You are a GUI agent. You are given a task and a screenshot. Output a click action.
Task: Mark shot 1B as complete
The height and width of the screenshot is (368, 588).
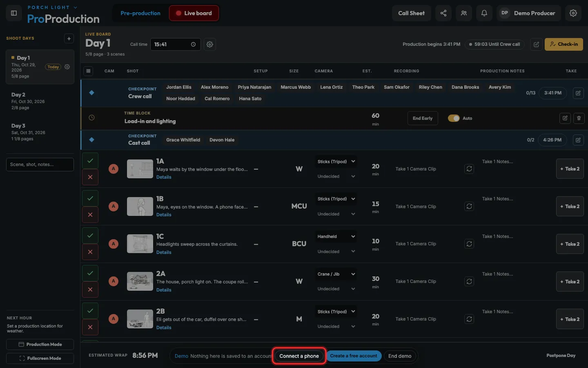tap(90, 198)
